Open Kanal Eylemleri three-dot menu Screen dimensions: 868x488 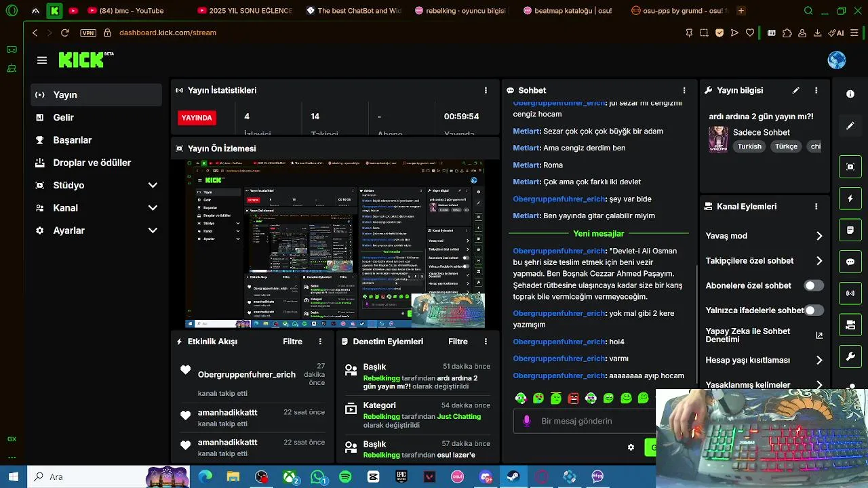coord(816,207)
